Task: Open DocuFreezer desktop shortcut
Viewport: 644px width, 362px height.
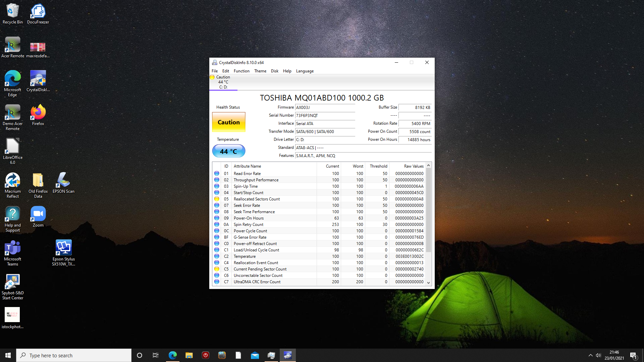Action: (x=38, y=14)
